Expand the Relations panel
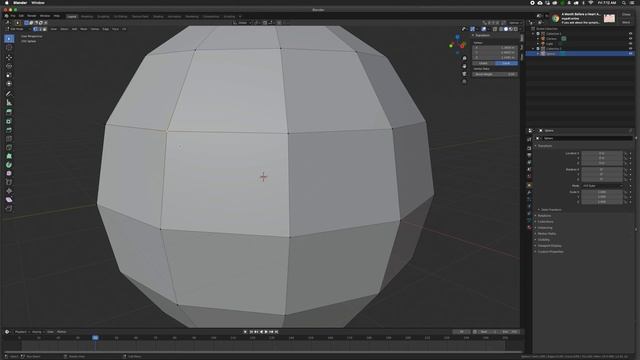 point(544,216)
